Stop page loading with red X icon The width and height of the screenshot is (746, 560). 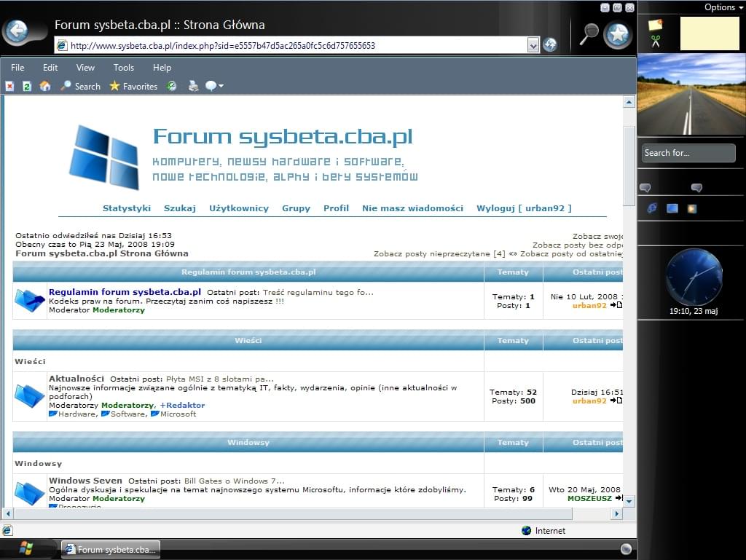[9, 86]
